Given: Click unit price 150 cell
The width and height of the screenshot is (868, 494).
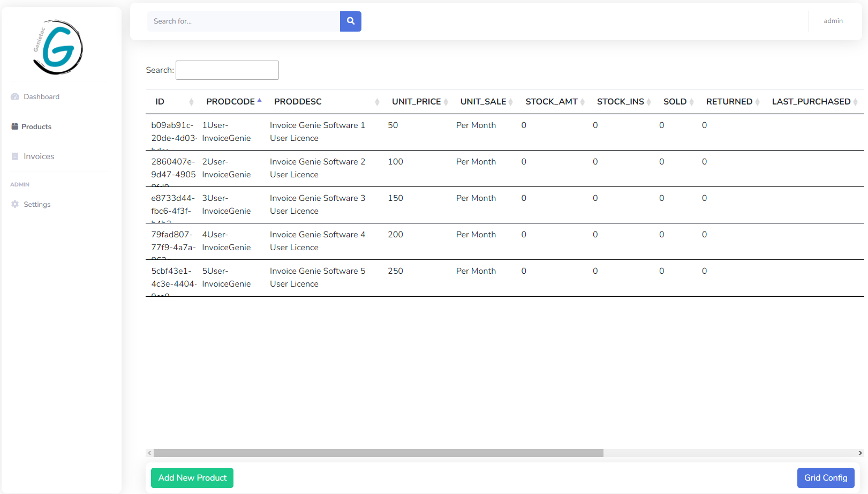Looking at the screenshot, I should point(396,198).
